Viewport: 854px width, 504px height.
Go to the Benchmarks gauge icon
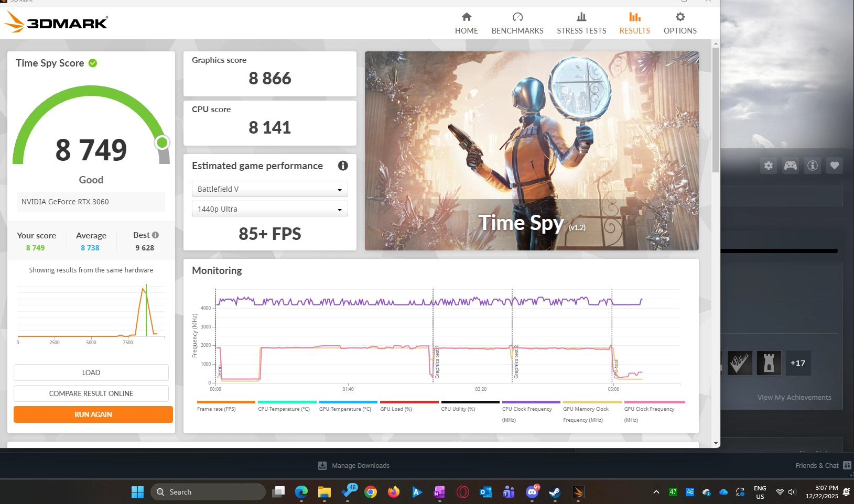[x=517, y=17]
